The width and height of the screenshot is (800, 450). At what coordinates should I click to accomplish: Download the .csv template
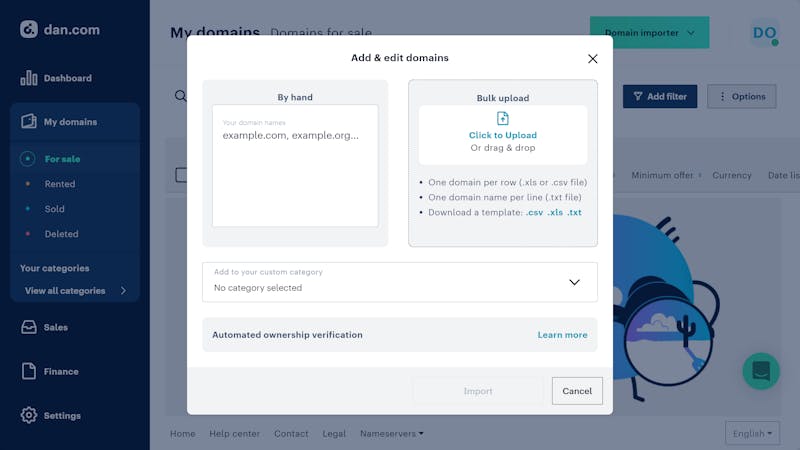coord(534,213)
